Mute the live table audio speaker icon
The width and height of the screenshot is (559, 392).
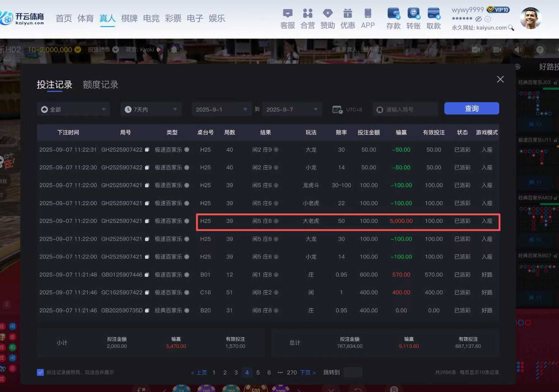coord(518,49)
